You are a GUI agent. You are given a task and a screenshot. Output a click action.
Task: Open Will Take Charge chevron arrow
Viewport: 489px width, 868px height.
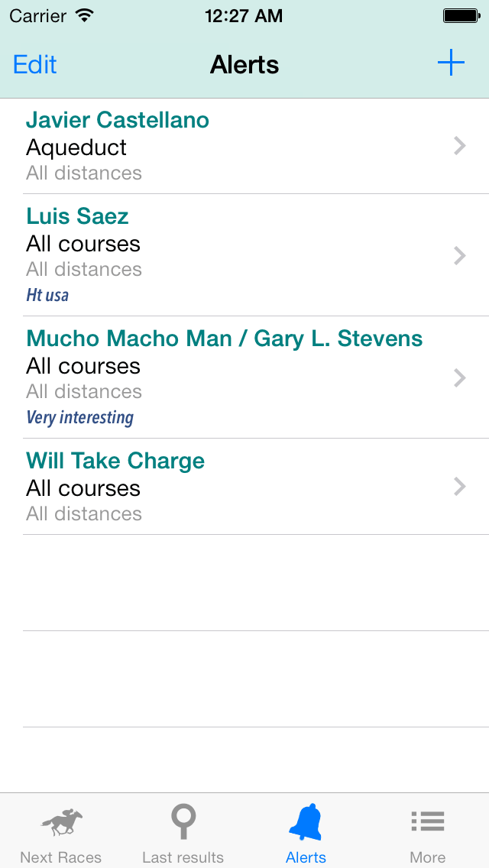pos(459,487)
